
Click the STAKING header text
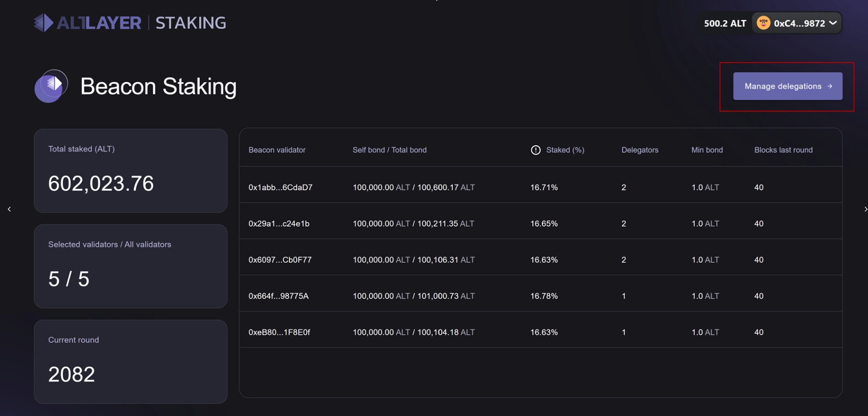coord(190,23)
